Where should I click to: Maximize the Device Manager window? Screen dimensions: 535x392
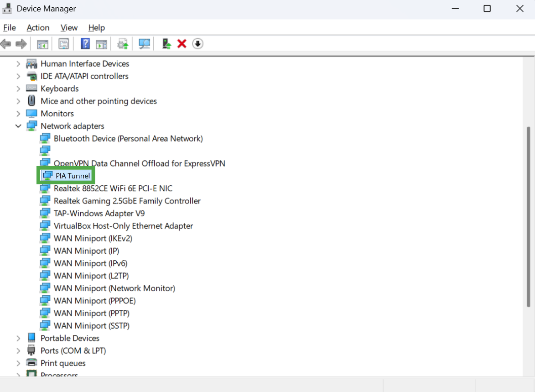coord(487,9)
